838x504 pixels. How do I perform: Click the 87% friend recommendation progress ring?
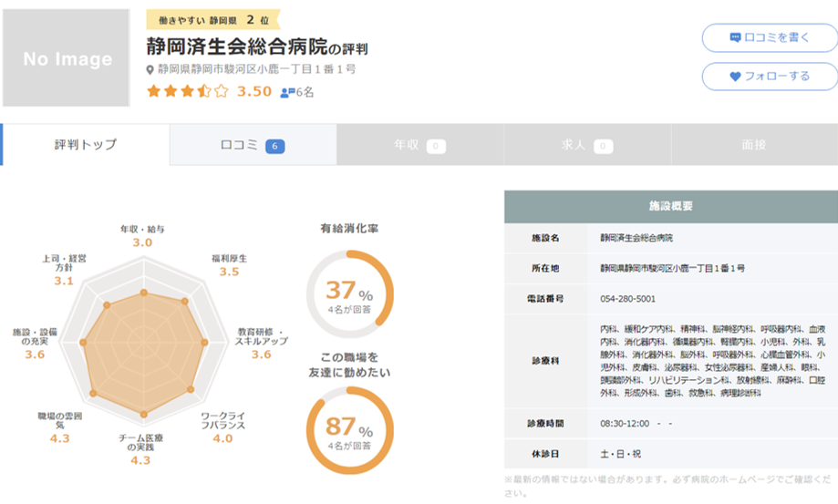click(x=349, y=430)
